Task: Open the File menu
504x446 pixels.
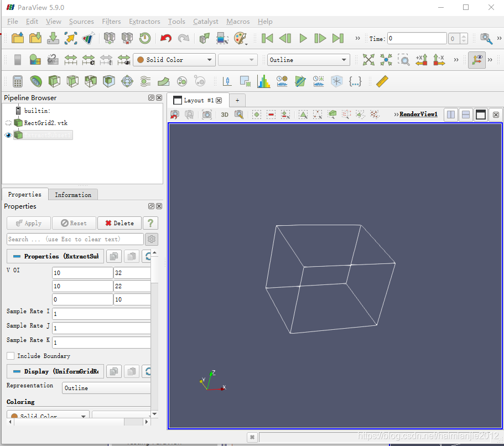Action: tap(13, 22)
